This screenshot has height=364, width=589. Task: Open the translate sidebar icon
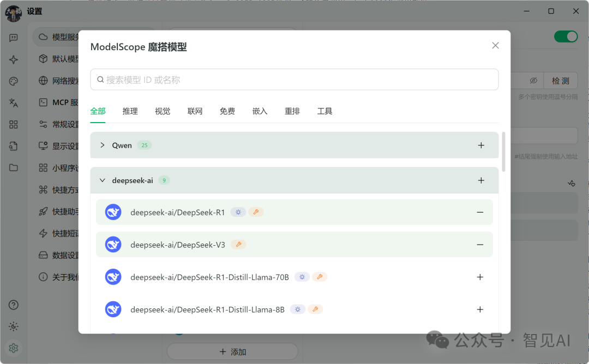[x=14, y=102]
